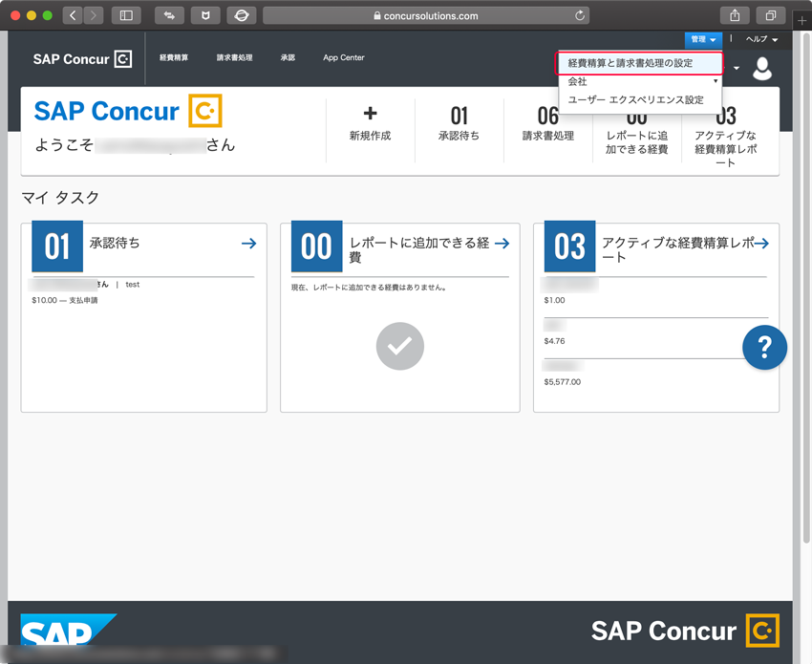Select ユーザー エクスペリエンス設定 menu item
The height and width of the screenshot is (664, 812).
click(x=635, y=100)
